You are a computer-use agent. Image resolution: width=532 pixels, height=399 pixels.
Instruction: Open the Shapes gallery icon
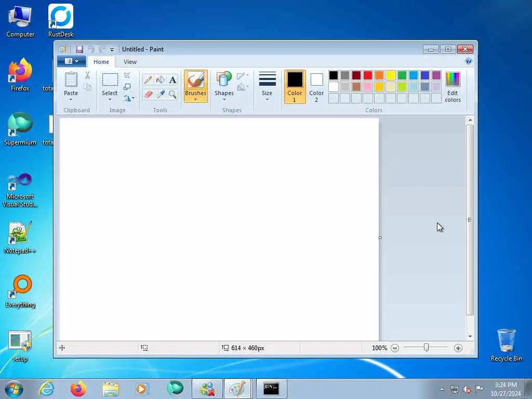point(224,79)
